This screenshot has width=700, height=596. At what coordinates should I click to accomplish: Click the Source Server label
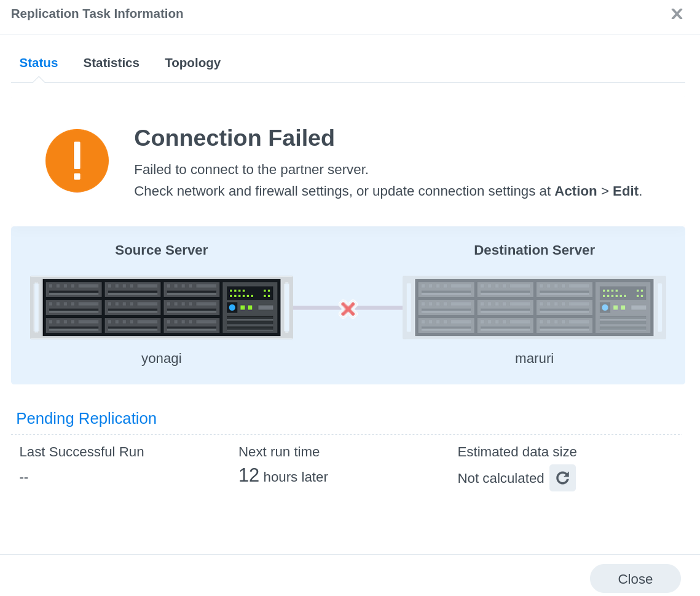[x=162, y=250]
